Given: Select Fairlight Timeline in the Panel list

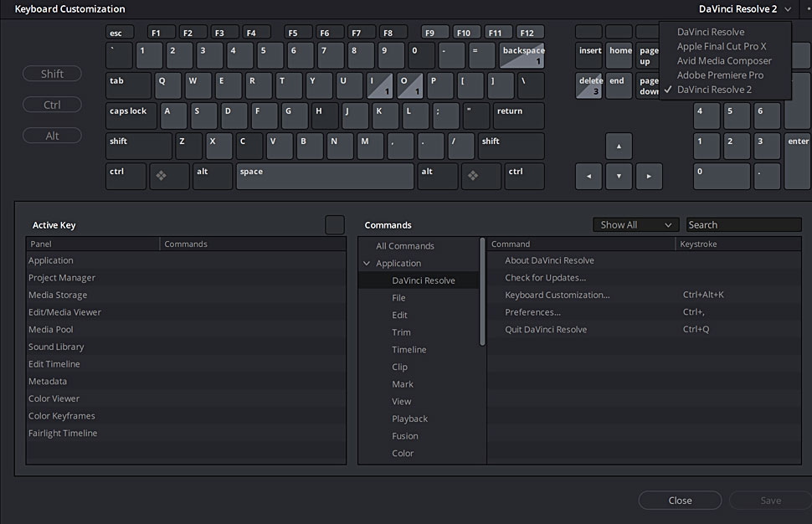Looking at the screenshot, I should (187, 433).
